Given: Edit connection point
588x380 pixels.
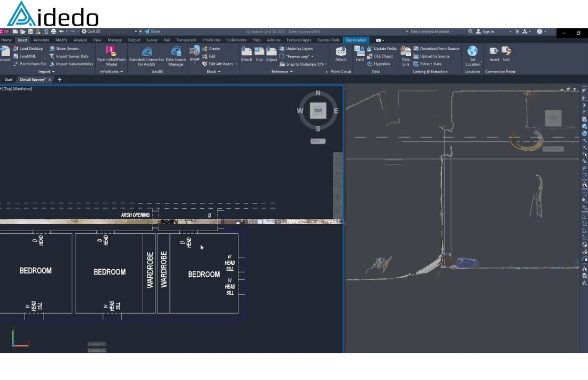Looking at the screenshot, I should point(506,54).
